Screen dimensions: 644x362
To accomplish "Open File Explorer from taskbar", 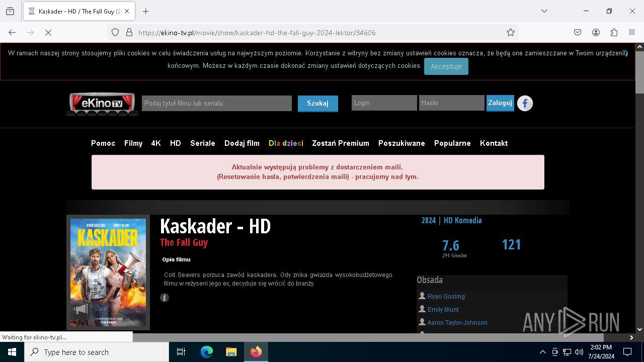I will click(x=231, y=352).
